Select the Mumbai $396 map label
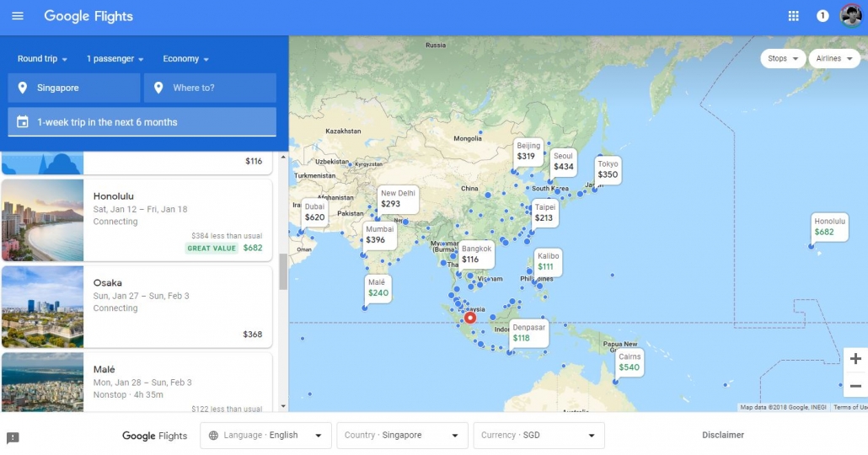Screen dimensions: 868x455 pos(379,235)
